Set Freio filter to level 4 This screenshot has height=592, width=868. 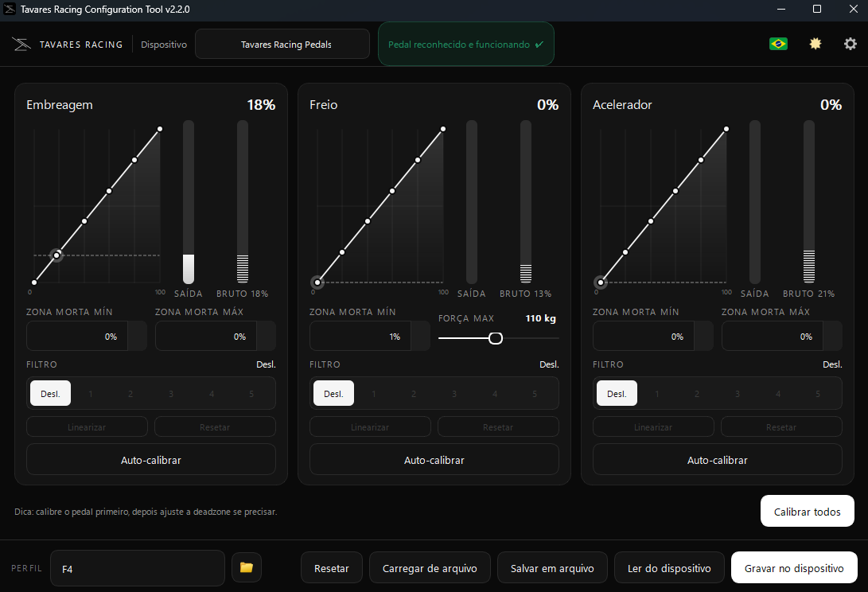point(495,394)
